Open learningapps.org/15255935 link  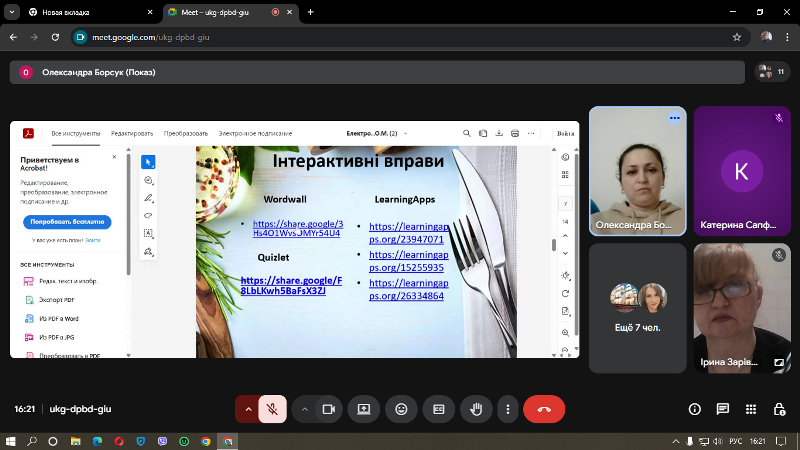(409, 261)
